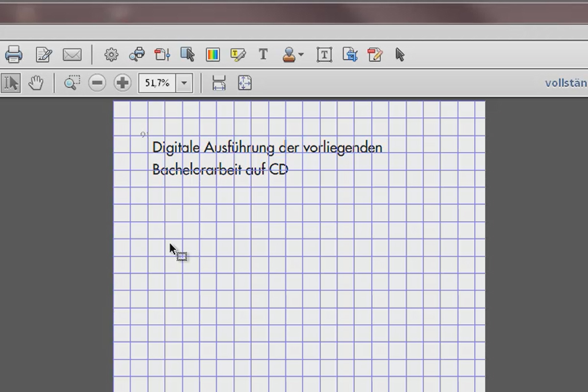Choose the Stamp tool
Image resolution: width=588 pixels, height=392 pixels.
point(290,54)
